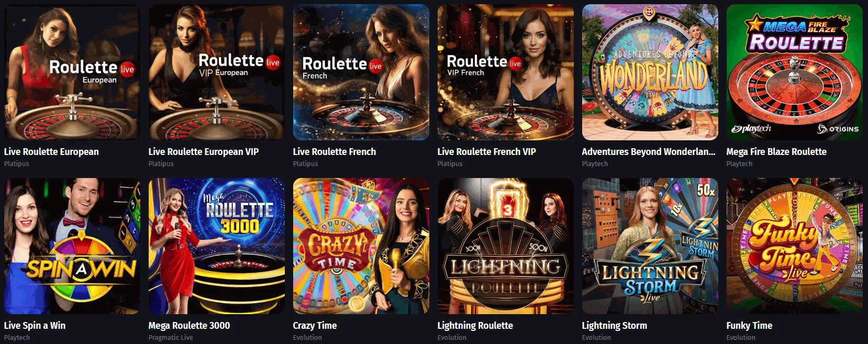Open Adventures Beyond Wonderland game image

click(650, 72)
